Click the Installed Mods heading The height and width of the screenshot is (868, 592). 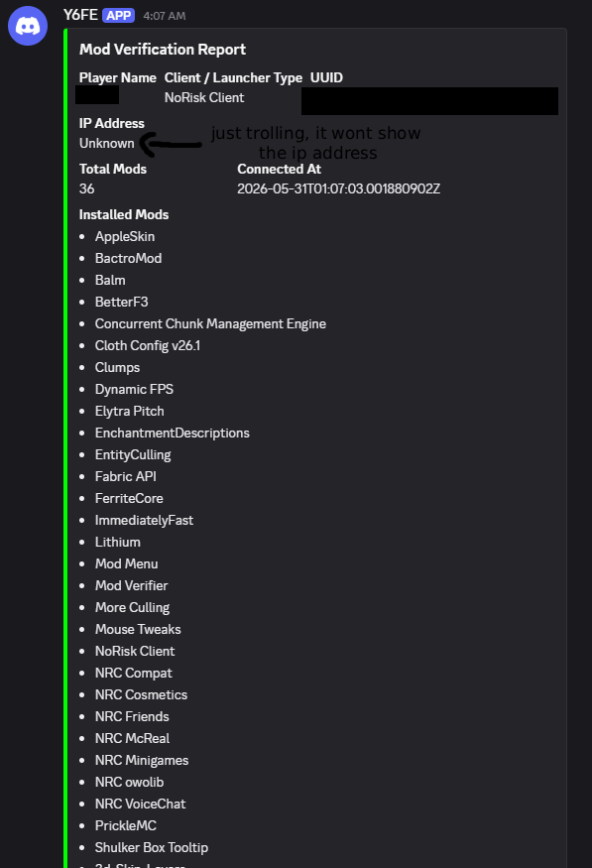point(124,215)
